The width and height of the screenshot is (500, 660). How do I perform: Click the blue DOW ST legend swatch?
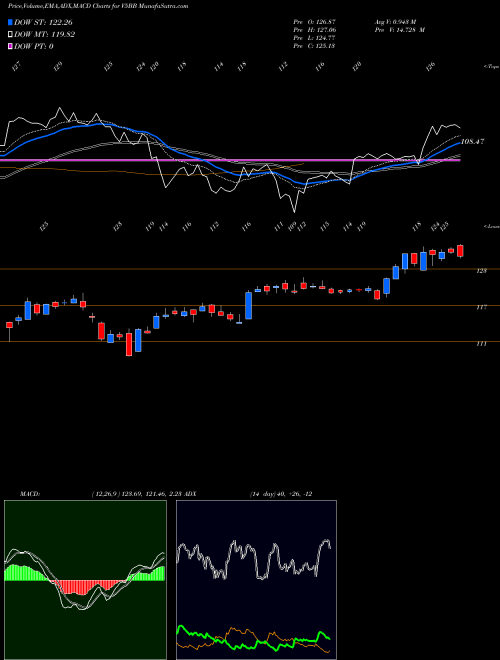point(10,22)
